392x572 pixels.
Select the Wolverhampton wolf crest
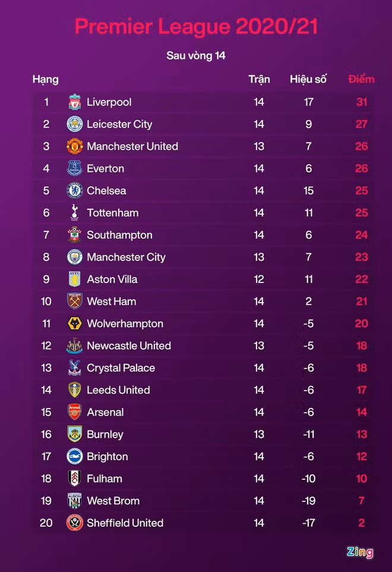coord(74,323)
